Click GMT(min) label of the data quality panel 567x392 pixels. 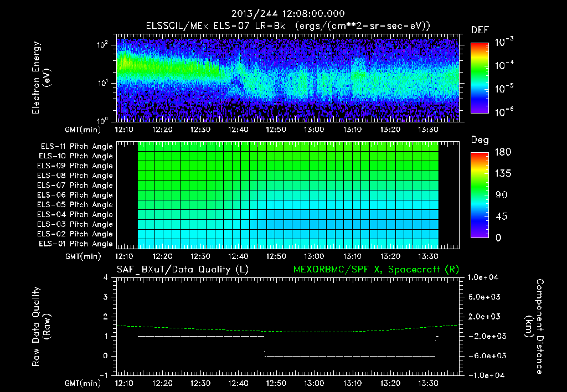coord(83,383)
